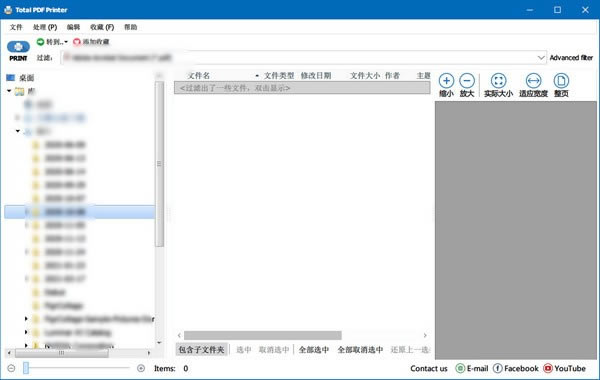The width and height of the screenshot is (600, 380).
Task: Open the 编辑 menu
Action: 73,27
